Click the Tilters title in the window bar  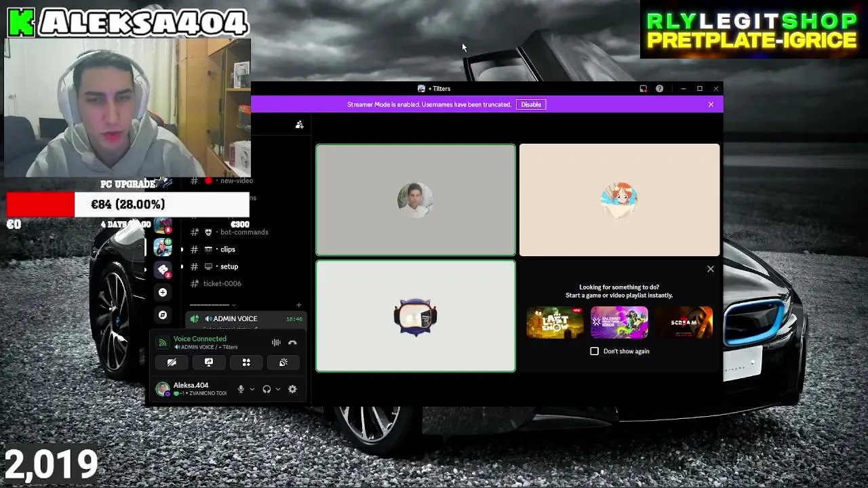439,89
